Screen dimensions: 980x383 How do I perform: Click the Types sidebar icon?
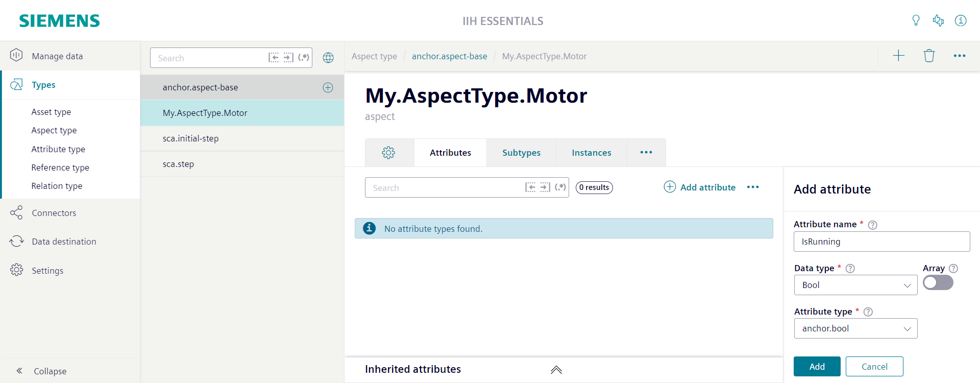click(16, 84)
